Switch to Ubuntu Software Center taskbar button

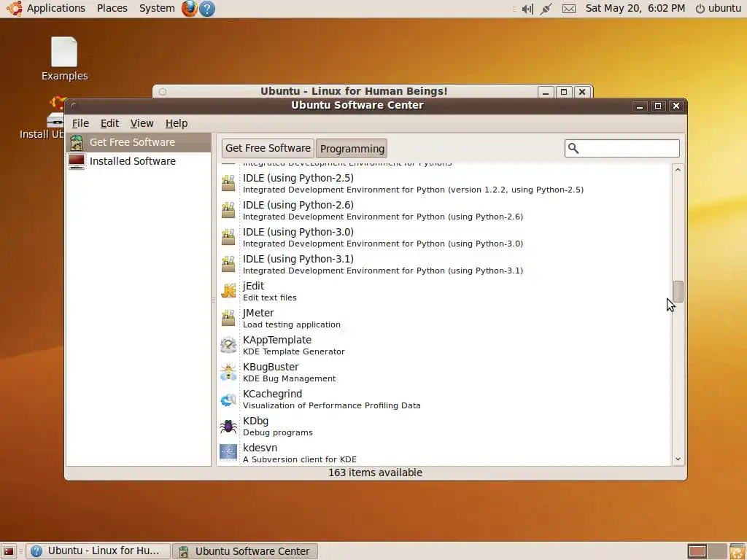[x=245, y=551]
